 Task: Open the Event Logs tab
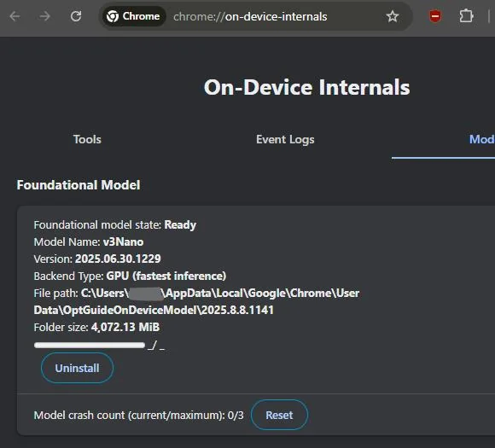click(285, 139)
